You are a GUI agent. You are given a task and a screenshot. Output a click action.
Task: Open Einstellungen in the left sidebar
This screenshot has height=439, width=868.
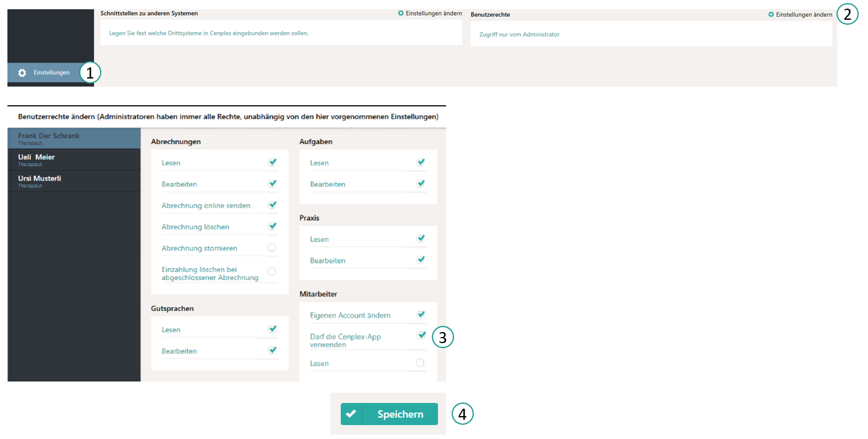pos(51,73)
